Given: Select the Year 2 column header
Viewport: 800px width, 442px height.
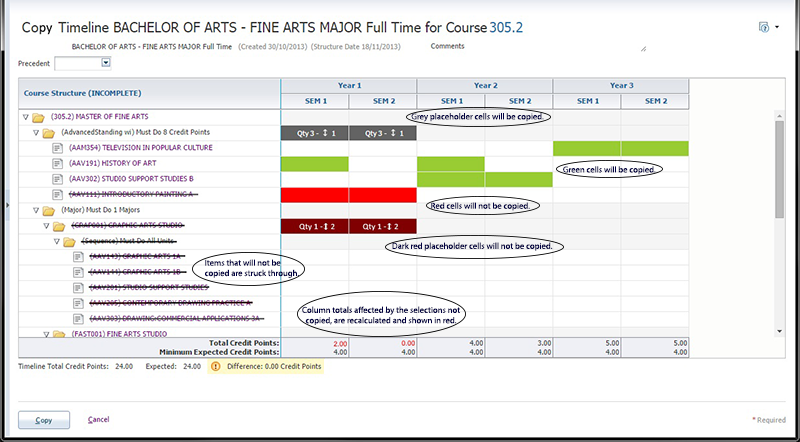Looking at the screenshot, I should click(485, 86).
